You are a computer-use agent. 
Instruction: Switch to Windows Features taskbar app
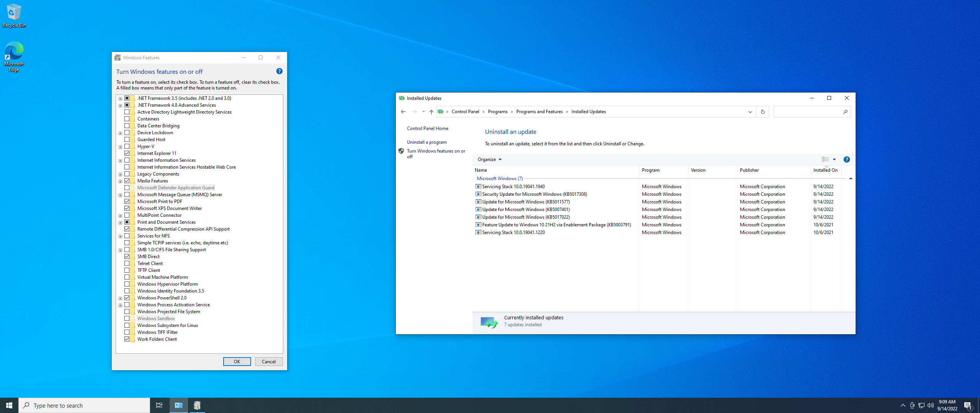pyautogui.click(x=197, y=405)
